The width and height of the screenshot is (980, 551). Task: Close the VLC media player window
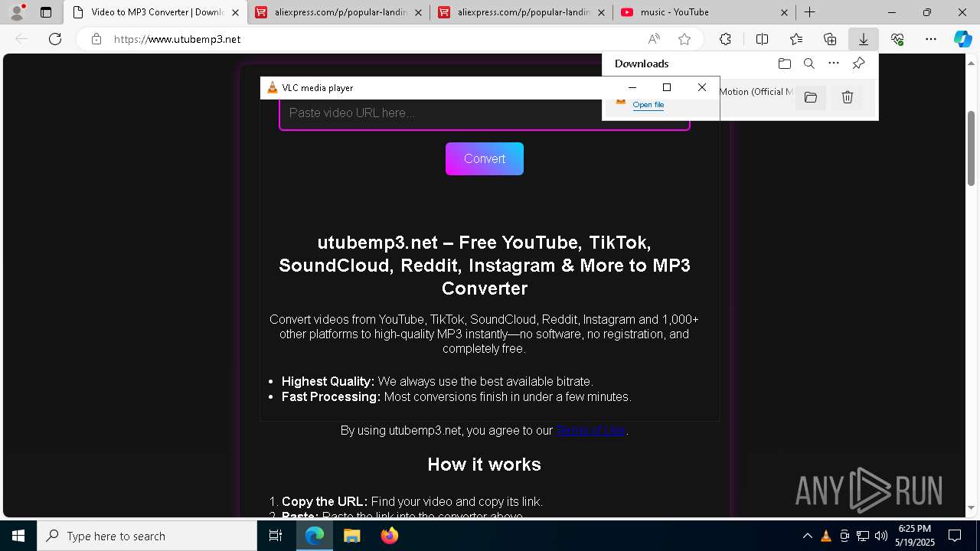[x=702, y=87]
